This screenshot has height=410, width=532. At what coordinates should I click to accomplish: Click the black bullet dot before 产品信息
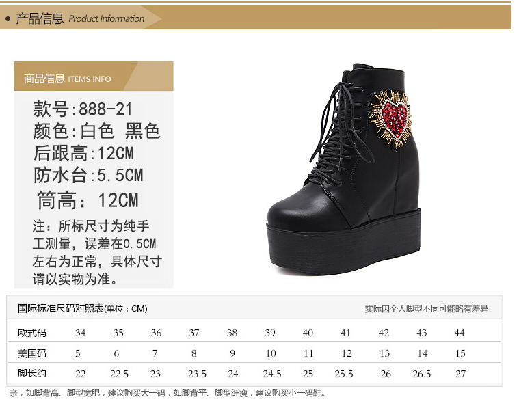tap(8, 19)
